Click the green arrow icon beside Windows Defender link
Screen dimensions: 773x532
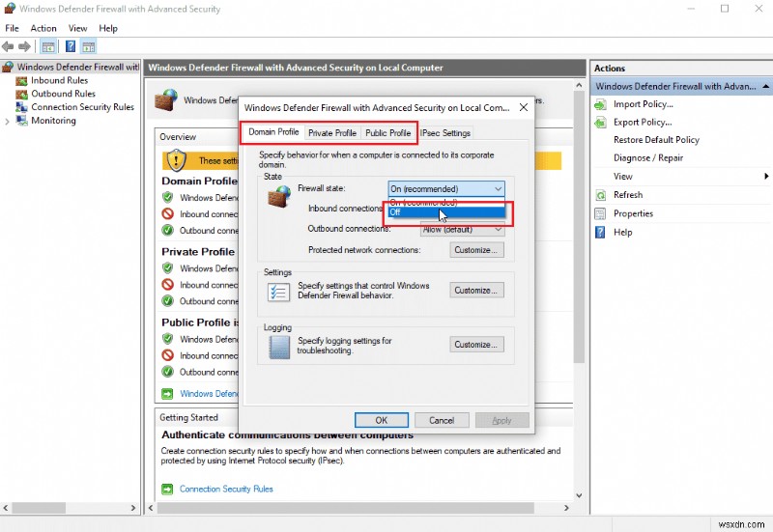(167, 394)
